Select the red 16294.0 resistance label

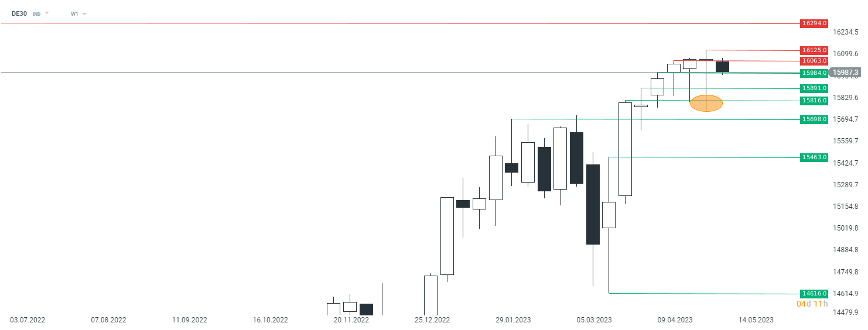tap(814, 23)
